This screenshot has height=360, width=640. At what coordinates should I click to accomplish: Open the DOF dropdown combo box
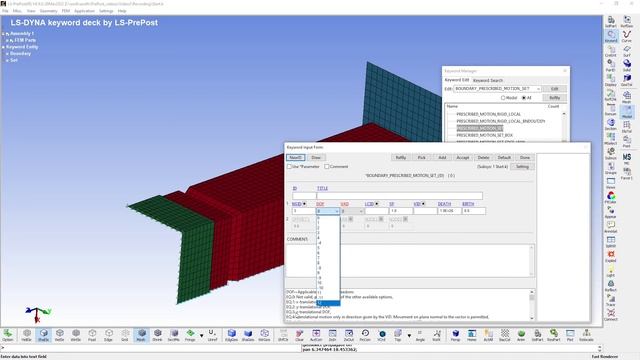[x=328, y=211]
